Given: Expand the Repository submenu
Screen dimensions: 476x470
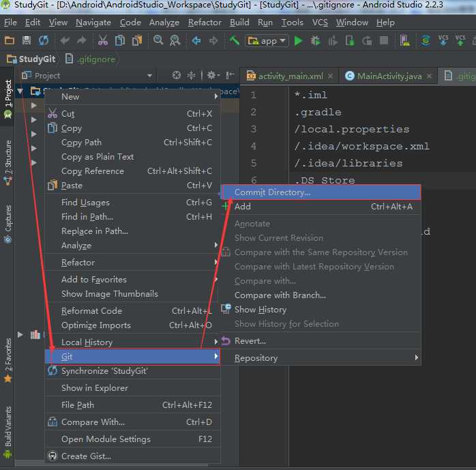Looking at the screenshot, I should click(x=417, y=357).
